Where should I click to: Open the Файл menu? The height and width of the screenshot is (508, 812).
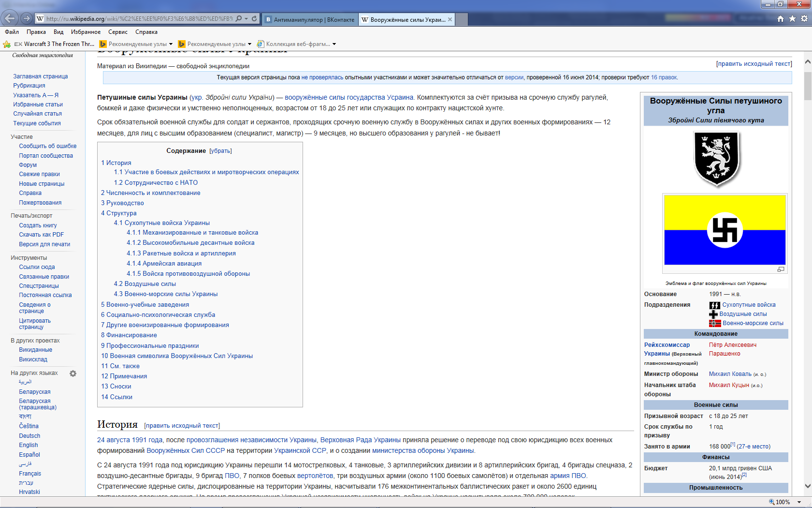pyautogui.click(x=12, y=32)
